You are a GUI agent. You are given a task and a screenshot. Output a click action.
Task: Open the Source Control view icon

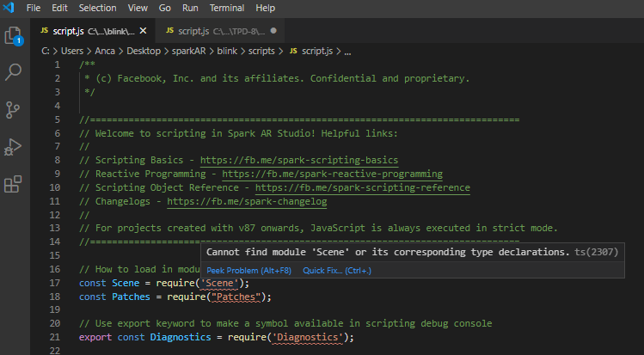pos(13,109)
